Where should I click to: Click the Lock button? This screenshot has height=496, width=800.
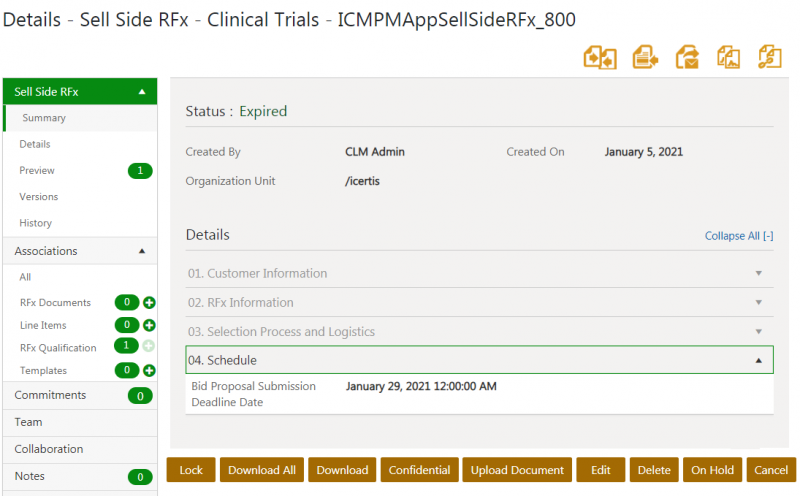click(191, 470)
